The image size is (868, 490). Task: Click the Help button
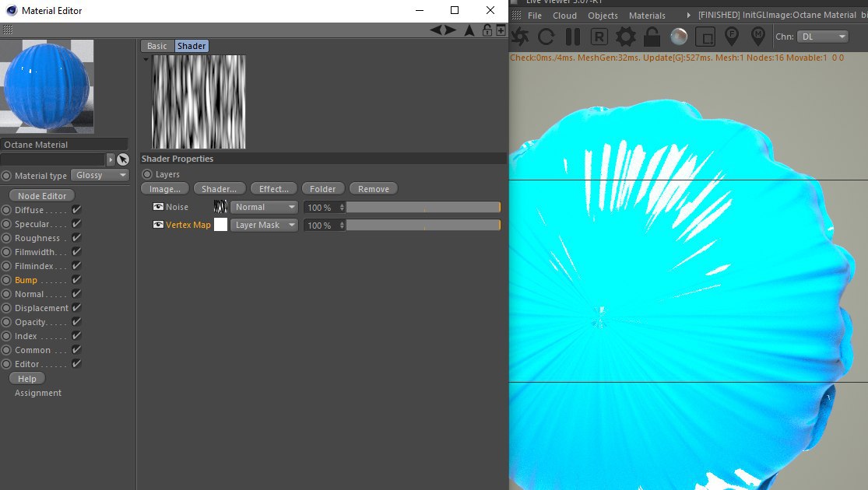pos(27,379)
